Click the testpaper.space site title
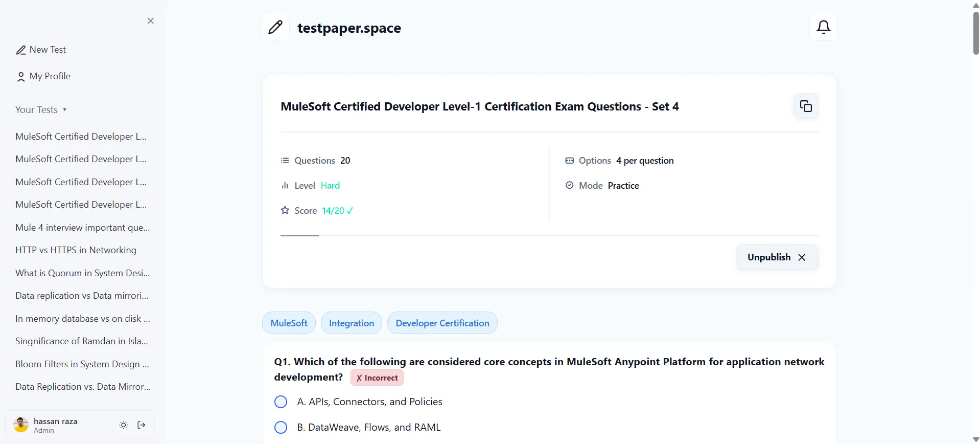The height and width of the screenshot is (444, 980). (x=349, y=28)
